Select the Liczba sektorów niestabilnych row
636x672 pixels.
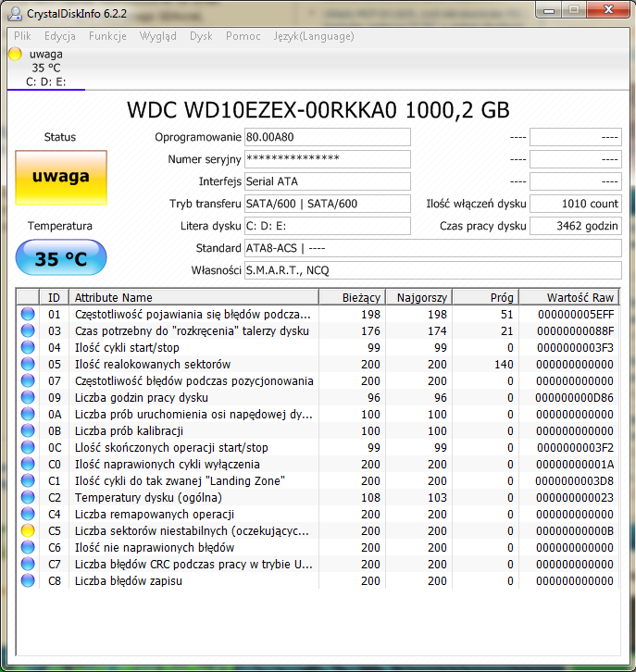(x=318, y=531)
